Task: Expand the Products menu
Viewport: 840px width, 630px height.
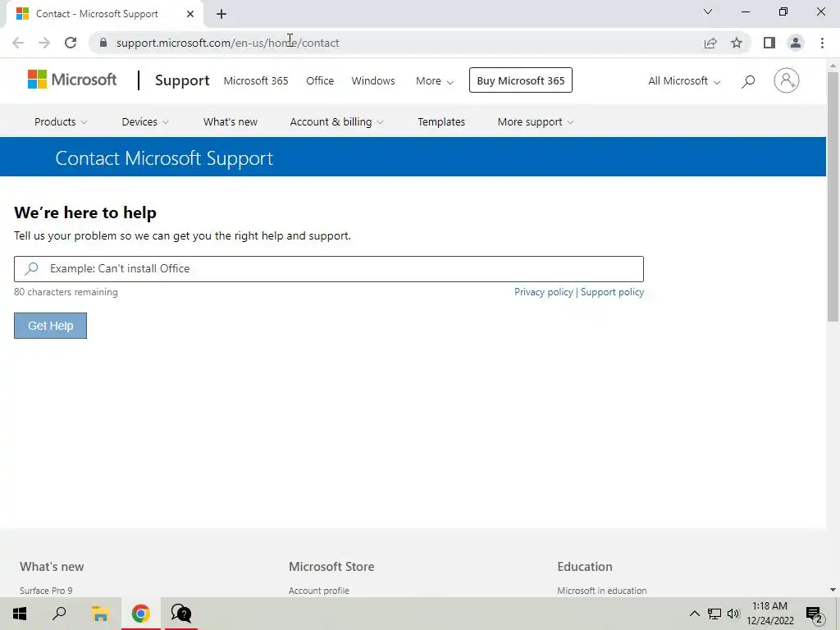Action: point(61,121)
